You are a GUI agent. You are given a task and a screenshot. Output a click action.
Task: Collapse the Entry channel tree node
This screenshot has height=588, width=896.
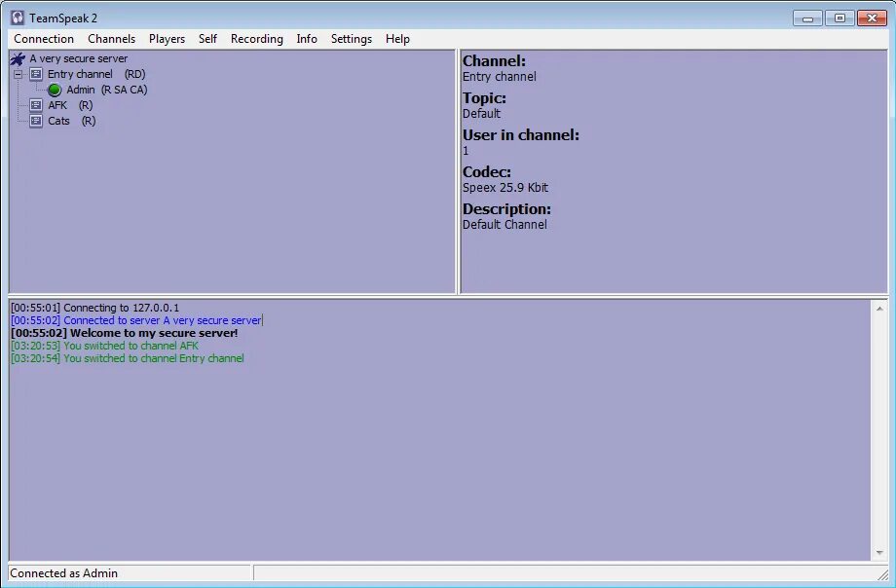click(19, 74)
